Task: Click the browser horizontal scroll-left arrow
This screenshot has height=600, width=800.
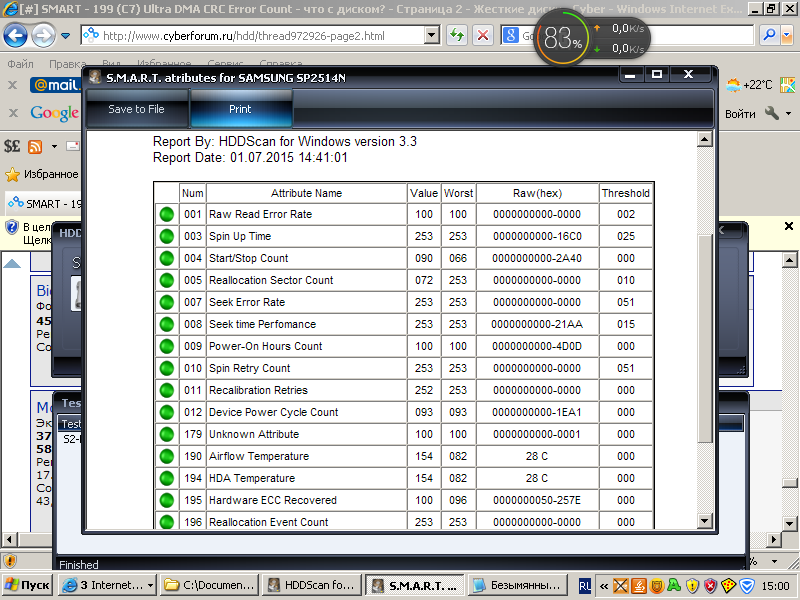Action: pyautogui.click(x=9, y=539)
